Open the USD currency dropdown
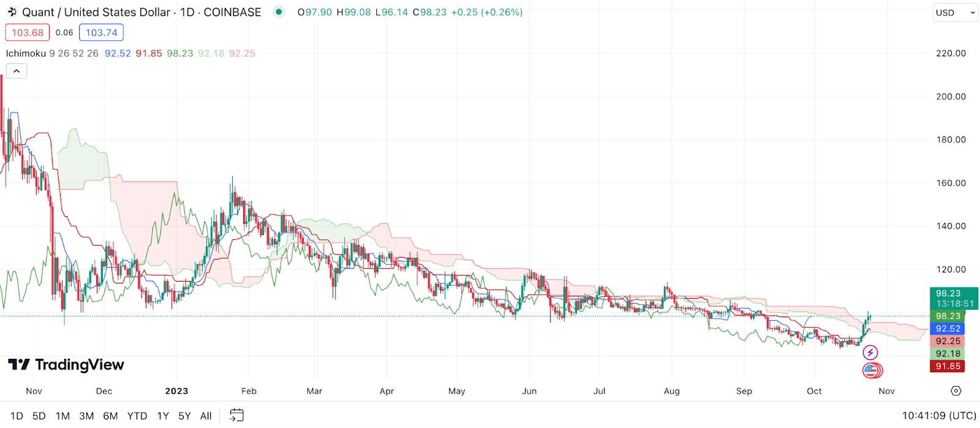 tap(956, 12)
